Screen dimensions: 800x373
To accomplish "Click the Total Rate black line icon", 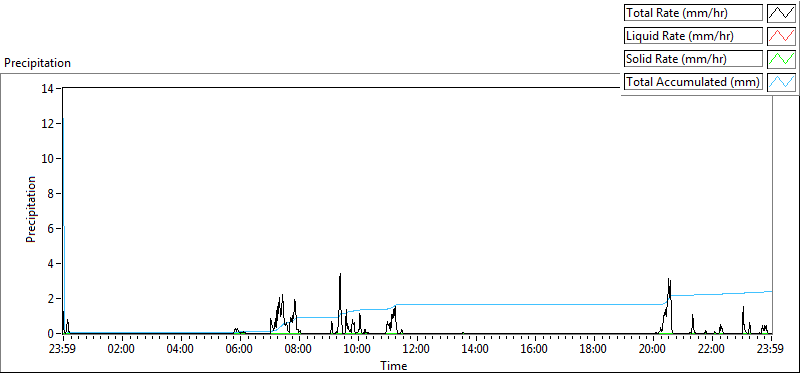I will [x=781, y=13].
